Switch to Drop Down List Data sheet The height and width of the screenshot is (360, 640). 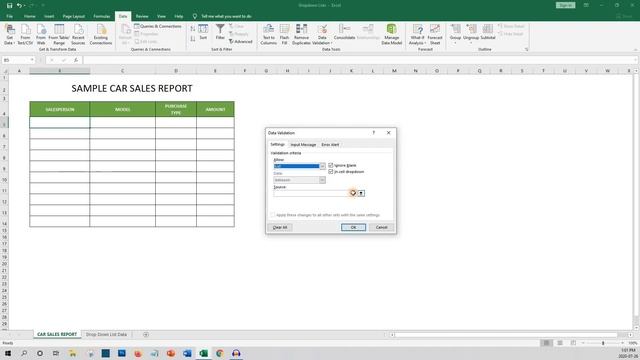[106, 334]
